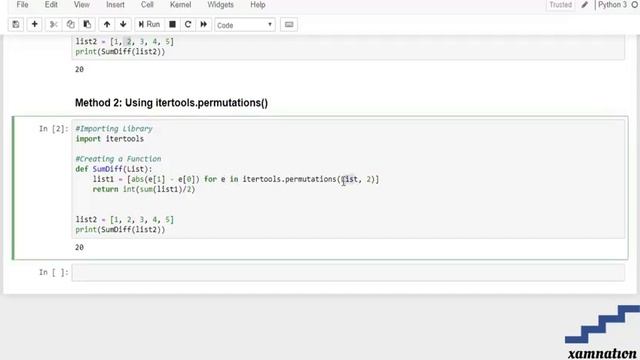Click the 'Method 2: Using itertools.permutations()' heading
This screenshot has height=360, width=640.
tap(171, 103)
